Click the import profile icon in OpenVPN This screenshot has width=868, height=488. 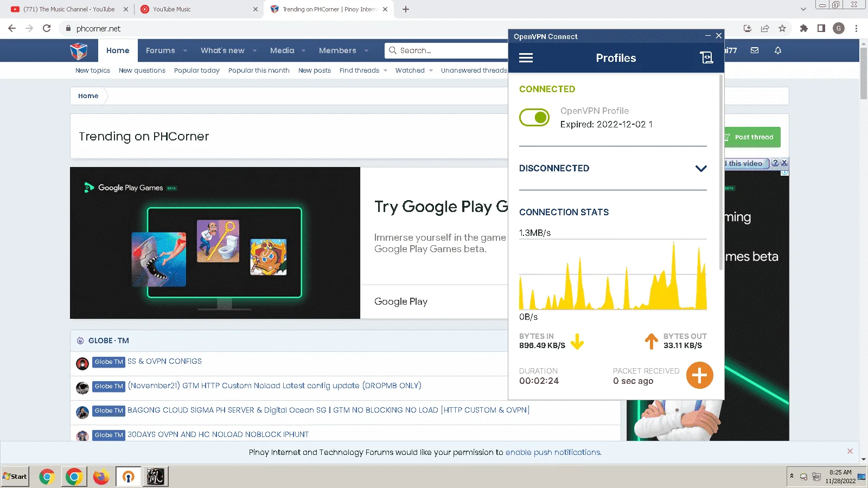point(706,58)
